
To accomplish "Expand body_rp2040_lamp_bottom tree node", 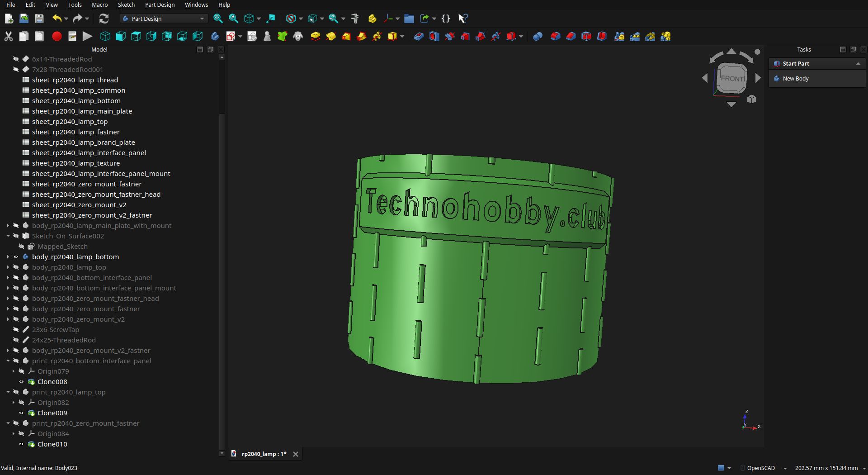I will [x=8, y=257].
